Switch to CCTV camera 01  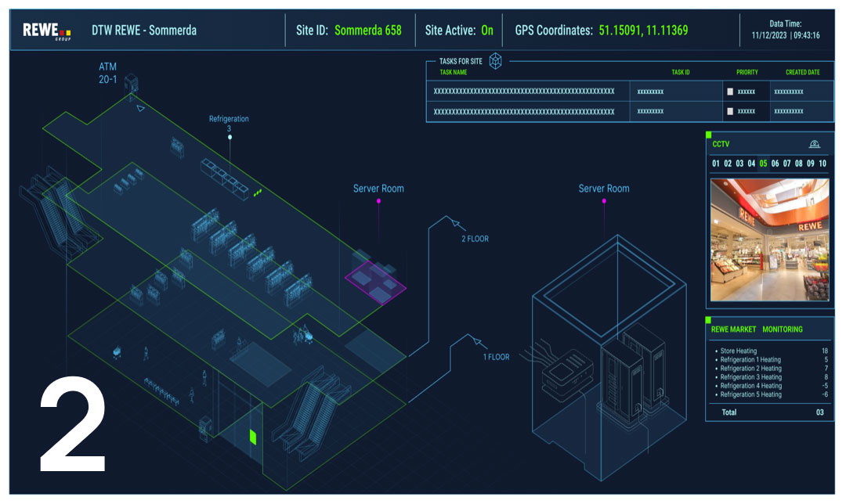[x=716, y=164]
